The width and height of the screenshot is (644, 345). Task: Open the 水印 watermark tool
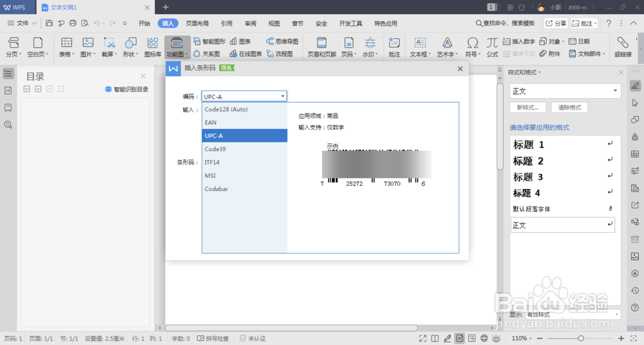(370, 47)
